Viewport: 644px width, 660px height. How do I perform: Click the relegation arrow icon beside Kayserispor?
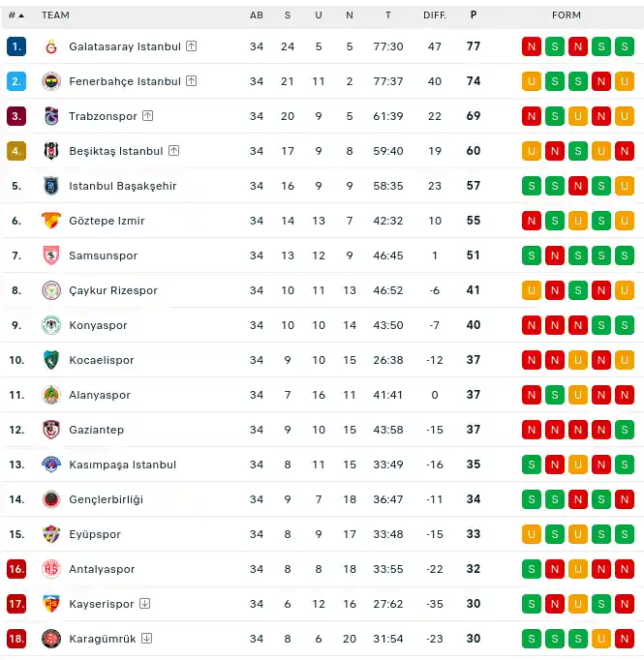144,603
